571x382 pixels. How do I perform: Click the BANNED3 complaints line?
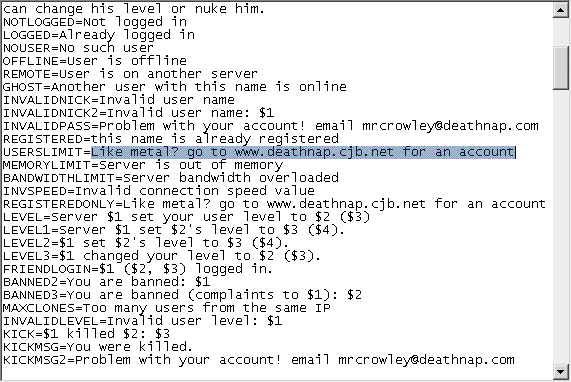[x=182, y=295]
